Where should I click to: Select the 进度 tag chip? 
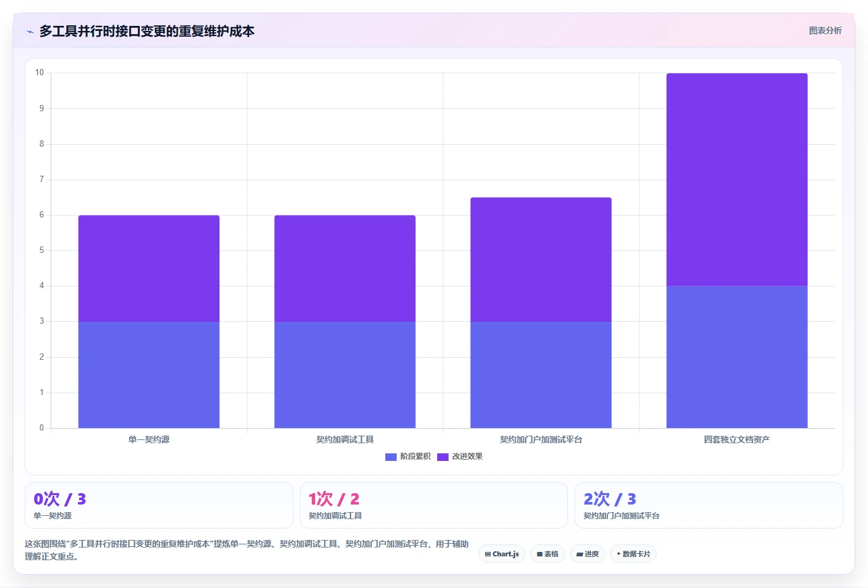click(587, 554)
